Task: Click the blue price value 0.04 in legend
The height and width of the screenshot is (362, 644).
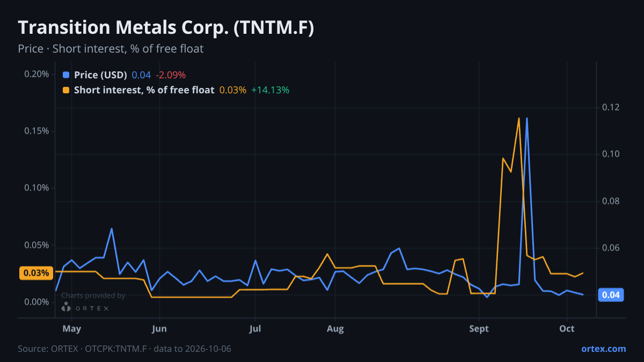Action: (x=141, y=75)
